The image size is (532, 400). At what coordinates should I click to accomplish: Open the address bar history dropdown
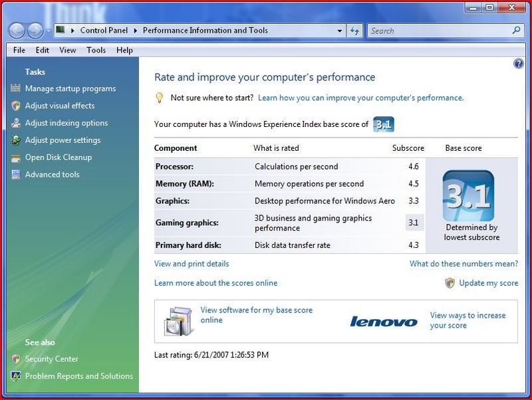[340, 31]
